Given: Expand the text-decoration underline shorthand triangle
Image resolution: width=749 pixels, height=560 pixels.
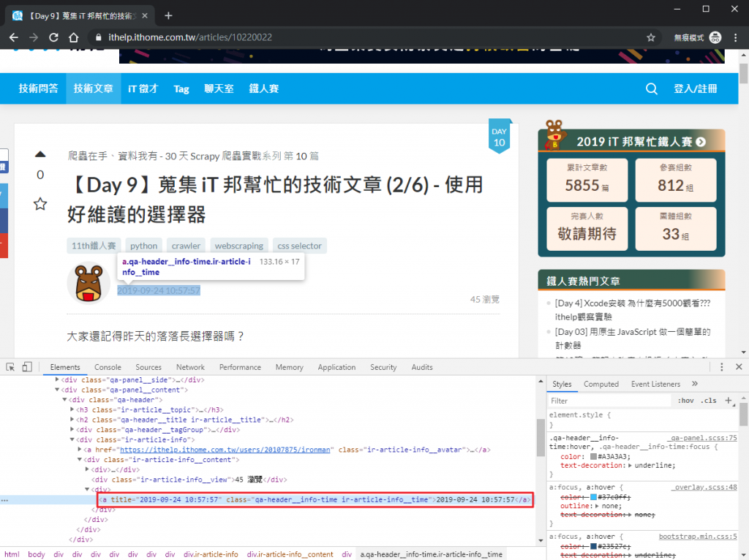Looking at the screenshot, I should [x=630, y=466].
